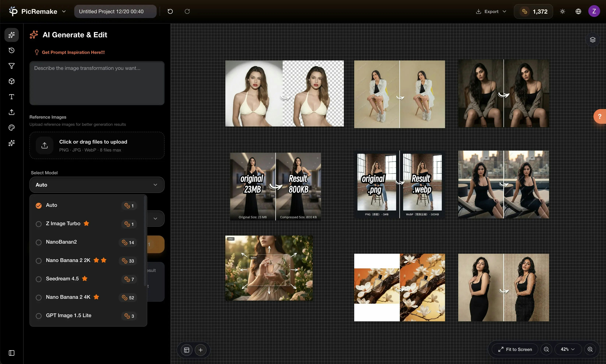Expand the 42% zoom level dropdown
This screenshot has height=364, width=606.
568,349
